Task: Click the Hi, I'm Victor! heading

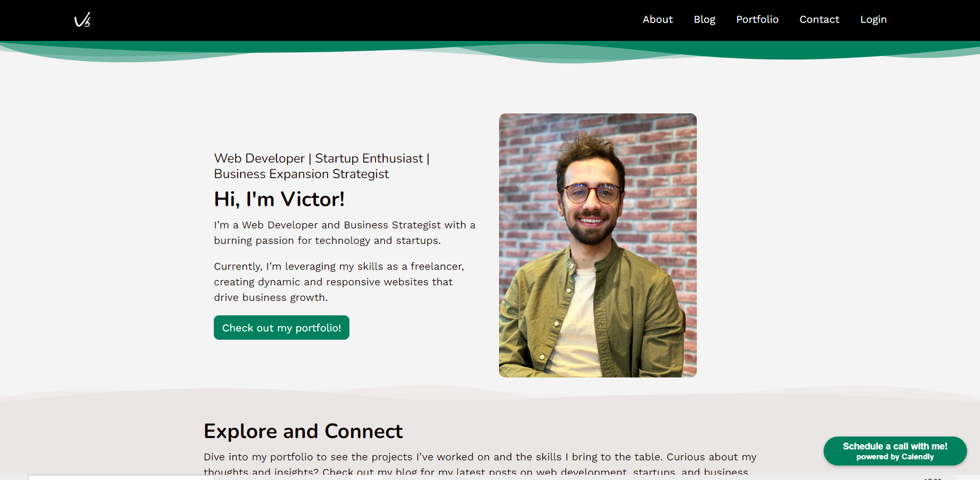Action: coord(279,199)
